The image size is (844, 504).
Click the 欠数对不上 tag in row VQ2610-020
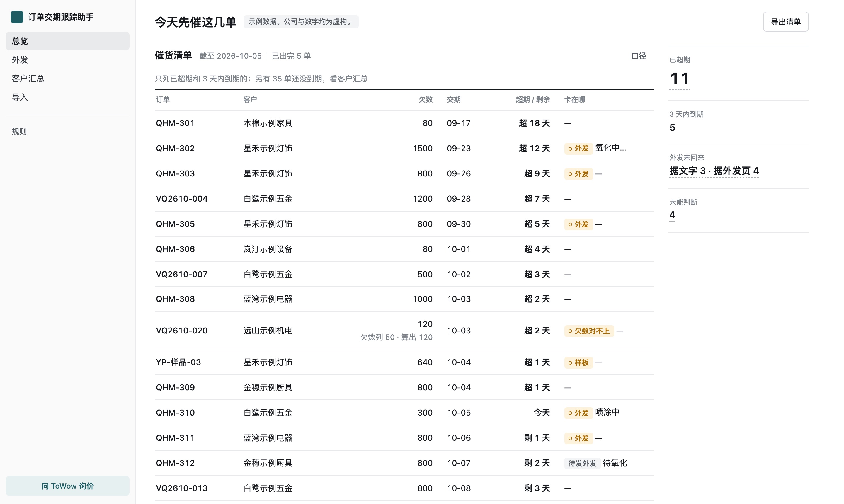(589, 331)
